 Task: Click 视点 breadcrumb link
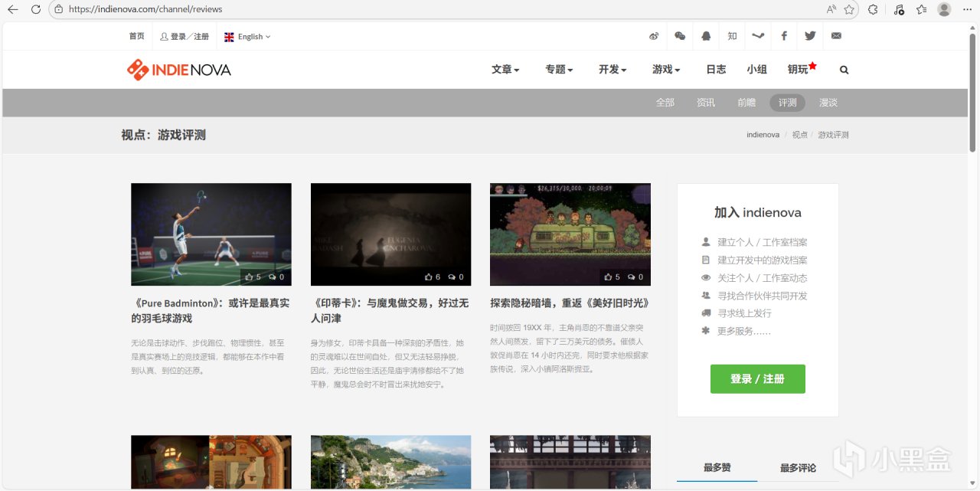(800, 135)
